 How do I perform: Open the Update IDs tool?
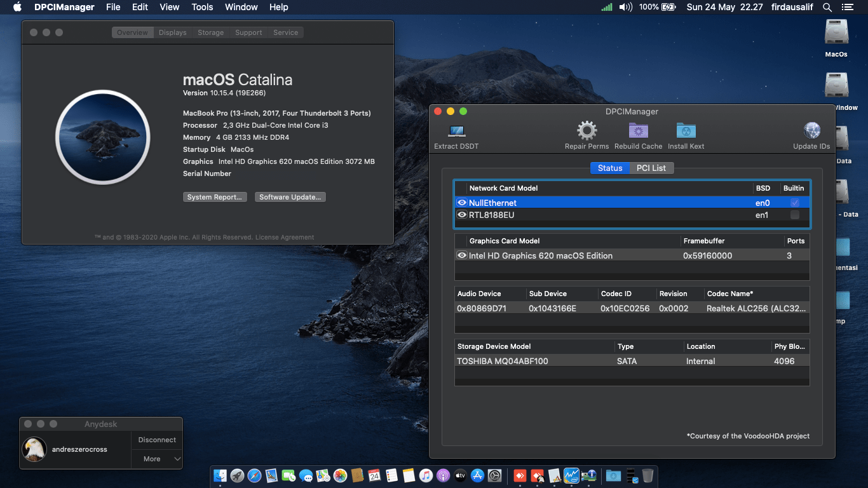(x=811, y=132)
